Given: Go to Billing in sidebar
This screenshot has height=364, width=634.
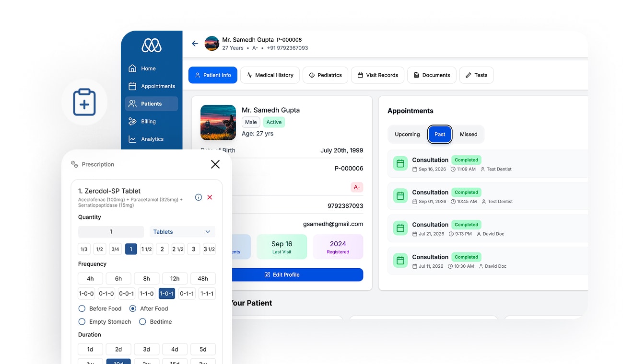Looking at the screenshot, I should coord(152,122).
